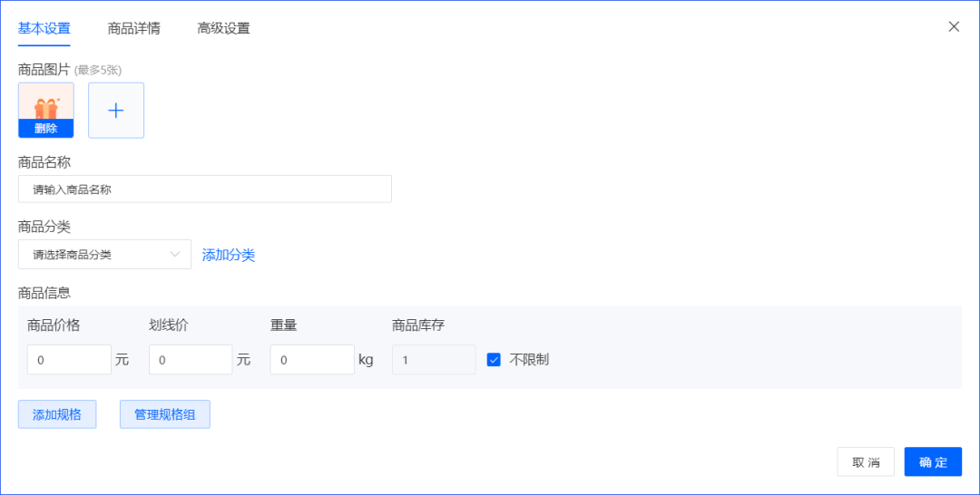
Task: Go to the 高级设置 tab
Action: (224, 29)
